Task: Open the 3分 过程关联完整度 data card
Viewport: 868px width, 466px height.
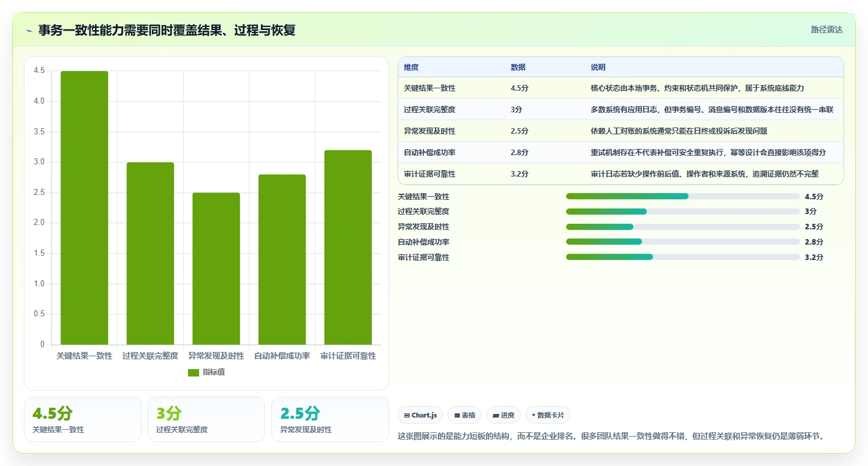Action: pos(206,419)
